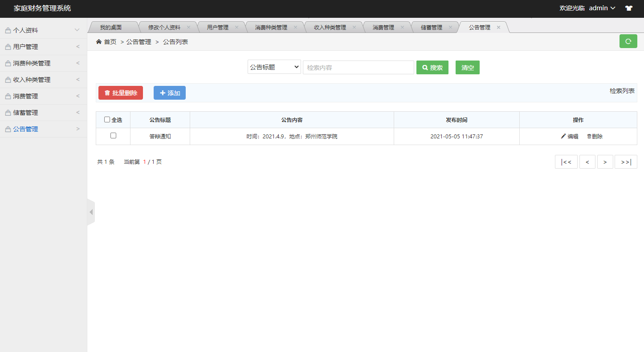Click the lock icon beside 消费管理 sidebar item
Screen dimensions: 644x352
[8, 96]
